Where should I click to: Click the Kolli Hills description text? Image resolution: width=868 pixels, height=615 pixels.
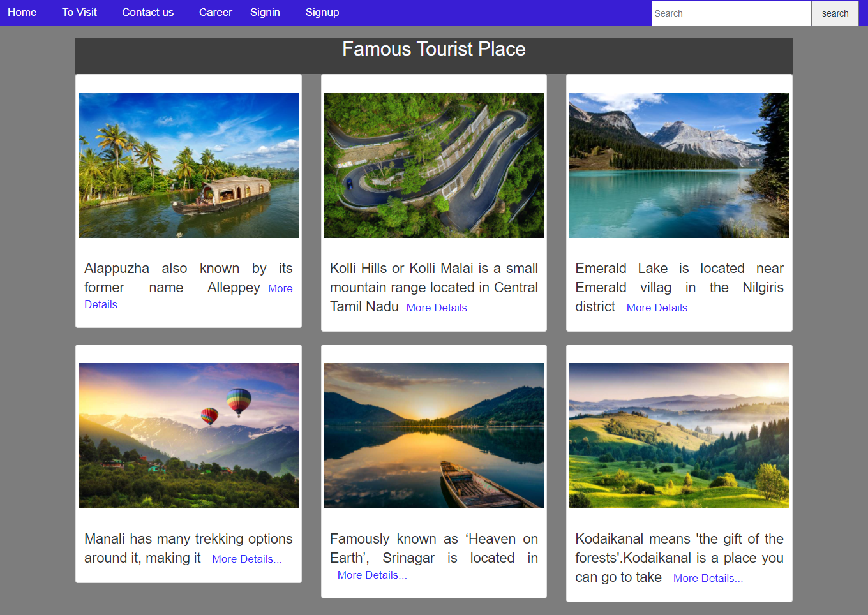[434, 287]
